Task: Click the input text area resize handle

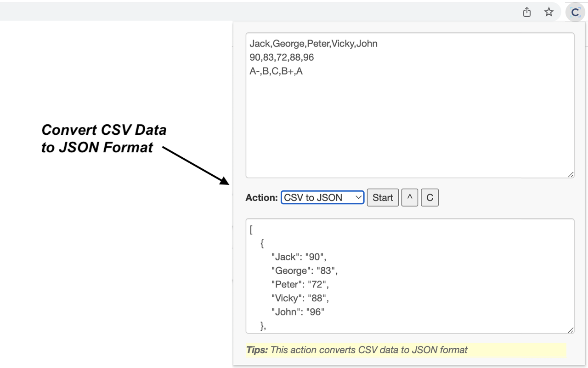Action: tap(571, 174)
